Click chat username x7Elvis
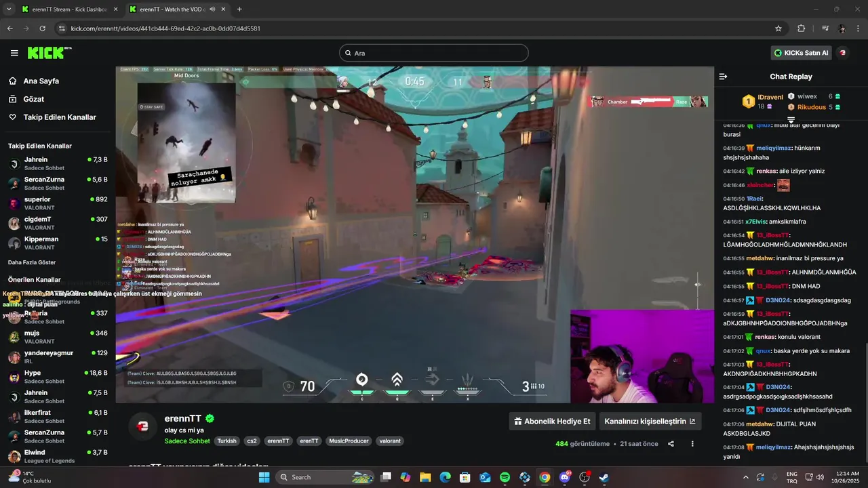This screenshot has width=868, height=488. click(757, 222)
